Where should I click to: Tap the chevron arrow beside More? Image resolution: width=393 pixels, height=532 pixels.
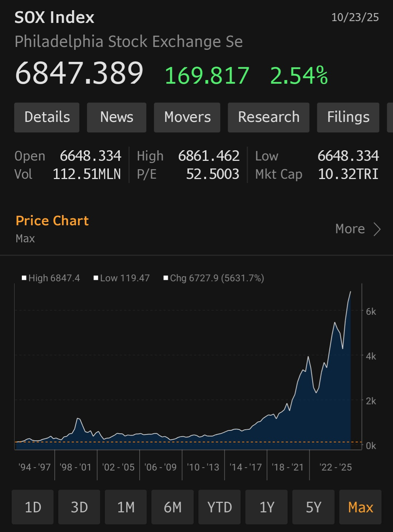pos(377,229)
